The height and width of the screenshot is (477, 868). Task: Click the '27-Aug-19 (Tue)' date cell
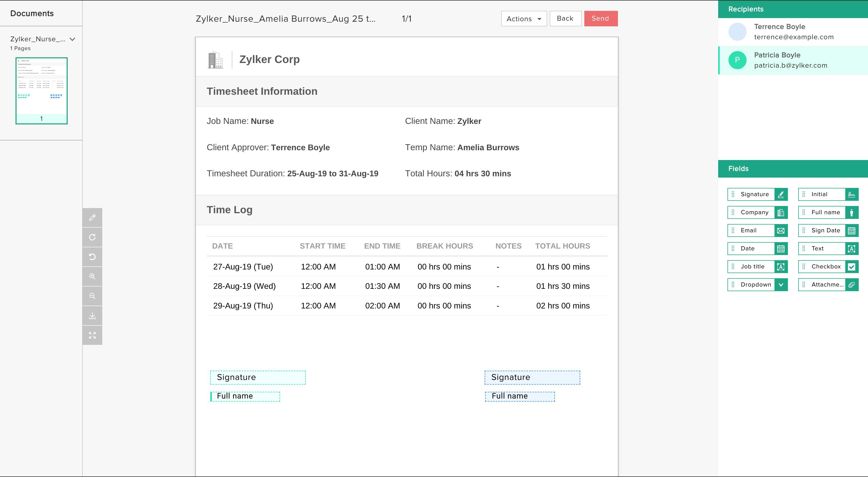point(243,267)
